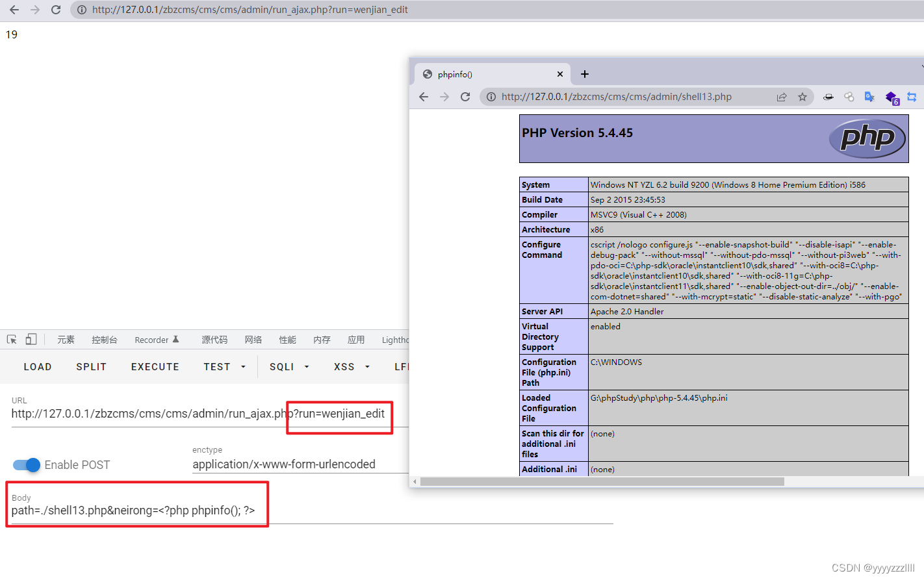924x580 pixels.
Task: Toggle the DevTools device toolbar icon
Action: (x=31, y=340)
